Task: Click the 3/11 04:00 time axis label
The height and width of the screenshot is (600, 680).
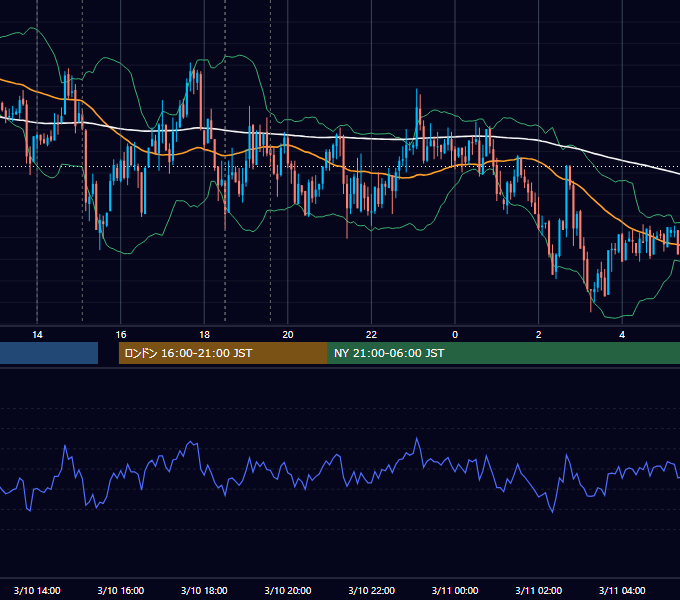Action: 622,590
